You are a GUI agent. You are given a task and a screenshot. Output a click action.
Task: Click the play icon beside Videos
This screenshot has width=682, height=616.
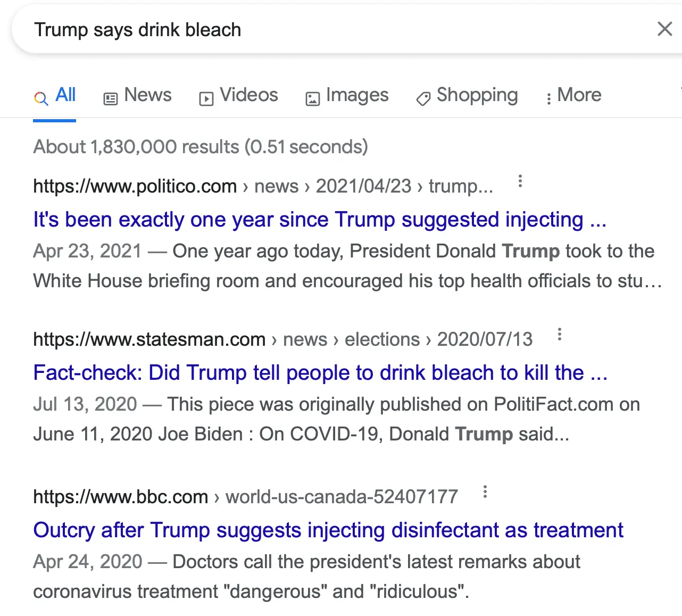[x=206, y=98]
